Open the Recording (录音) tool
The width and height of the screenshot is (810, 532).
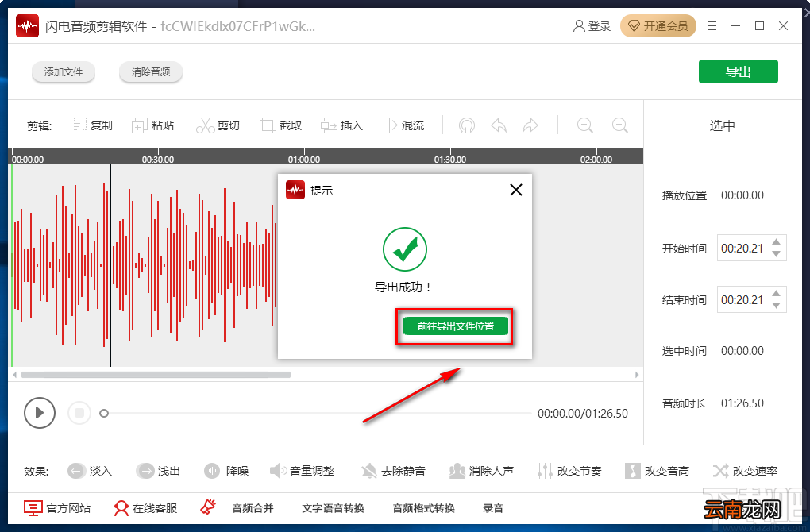coord(493,508)
